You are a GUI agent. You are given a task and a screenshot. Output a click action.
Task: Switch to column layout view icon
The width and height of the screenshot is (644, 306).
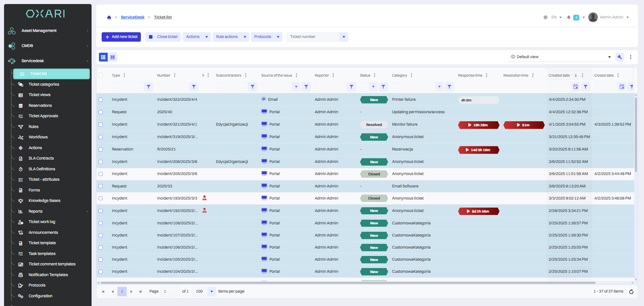113,57
